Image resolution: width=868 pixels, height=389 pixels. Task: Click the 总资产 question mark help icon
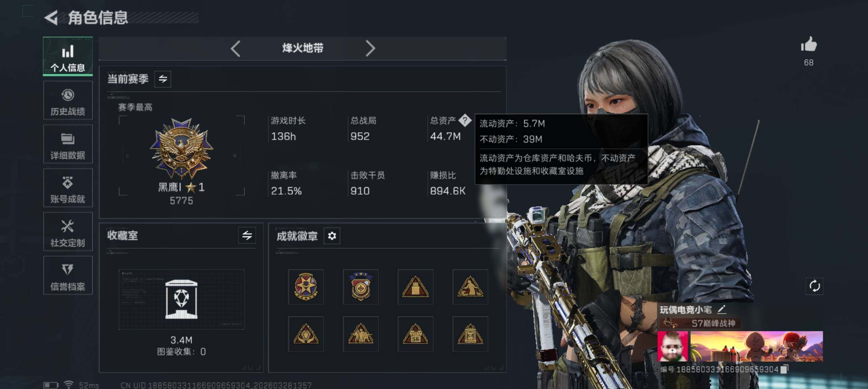465,120
